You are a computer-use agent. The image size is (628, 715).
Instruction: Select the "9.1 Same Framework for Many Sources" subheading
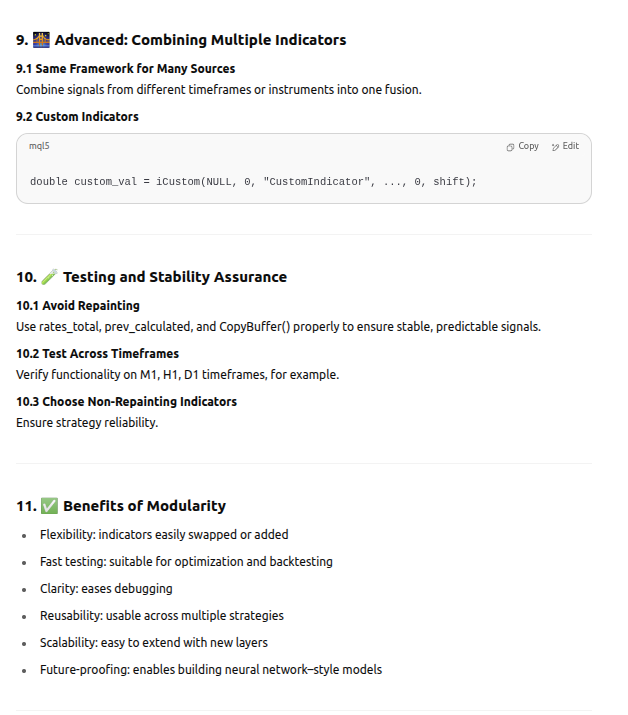[x=125, y=69]
